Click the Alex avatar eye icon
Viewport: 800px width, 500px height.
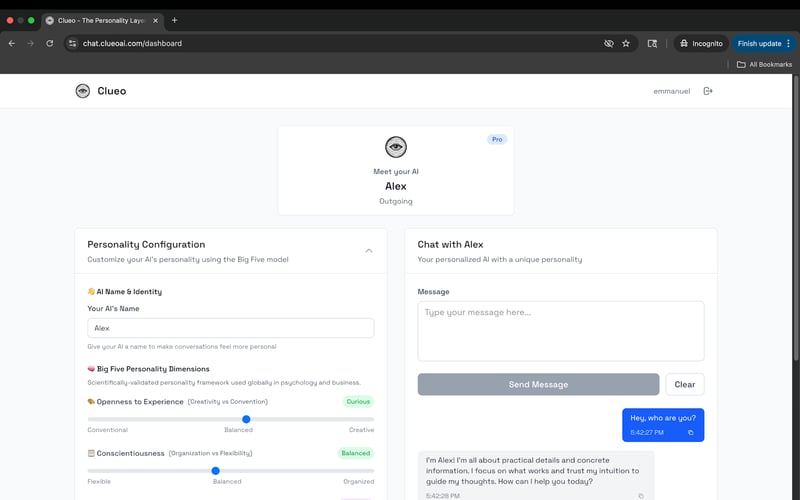click(396, 147)
